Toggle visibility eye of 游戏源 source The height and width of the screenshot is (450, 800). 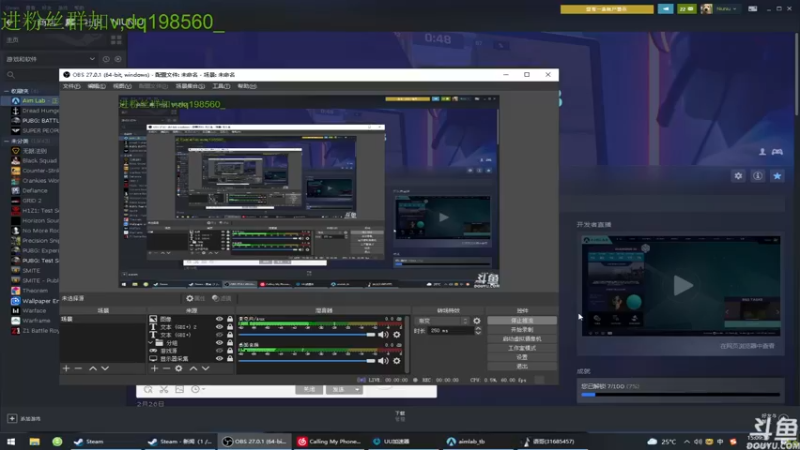(x=219, y=351)
